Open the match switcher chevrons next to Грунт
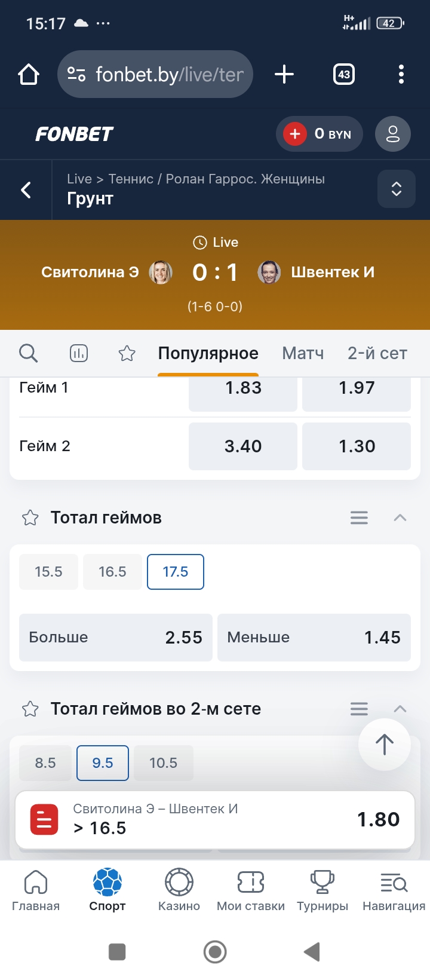 click(396, 189)
